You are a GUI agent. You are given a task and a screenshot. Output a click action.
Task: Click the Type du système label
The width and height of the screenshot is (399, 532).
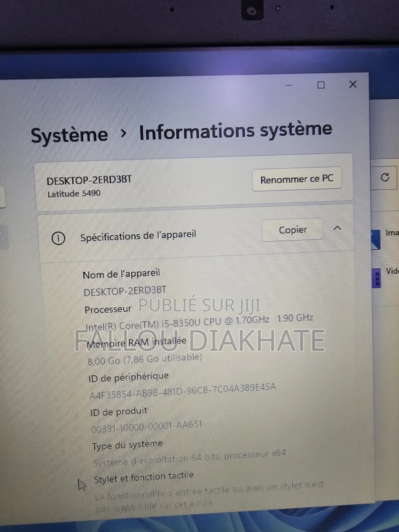tap(127, 445)
